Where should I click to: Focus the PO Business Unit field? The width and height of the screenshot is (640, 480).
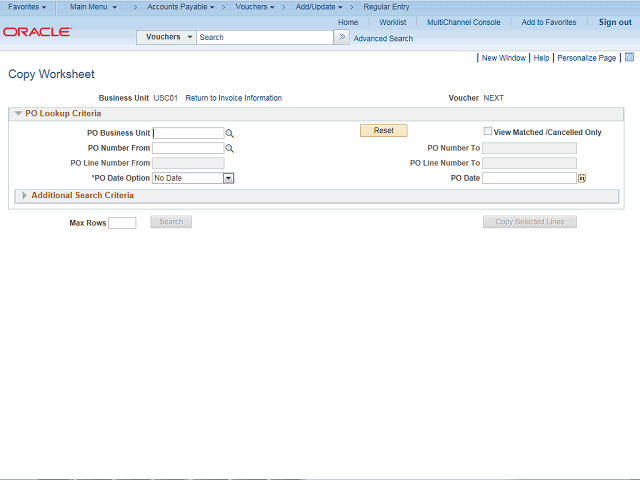tap(188, 133)
